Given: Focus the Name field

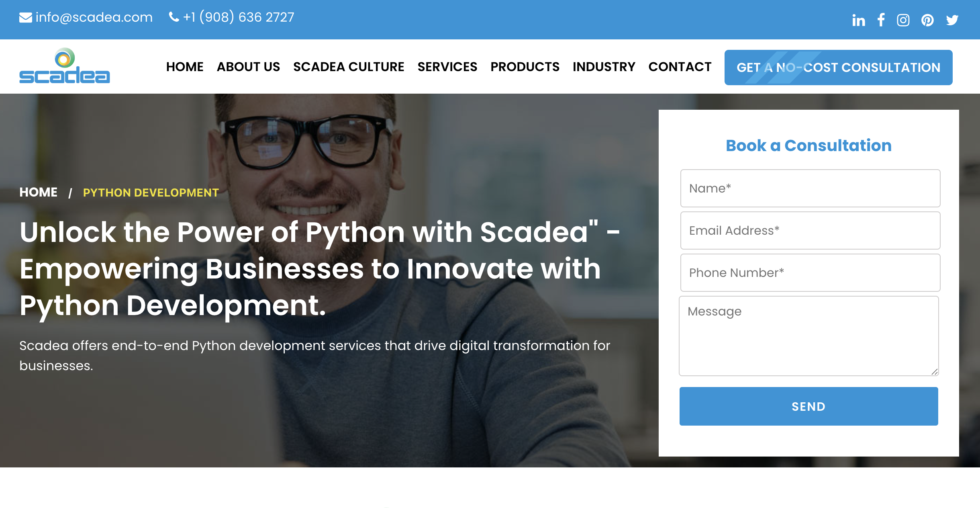Looking at the screenshot, I should (x=811, y=188).
